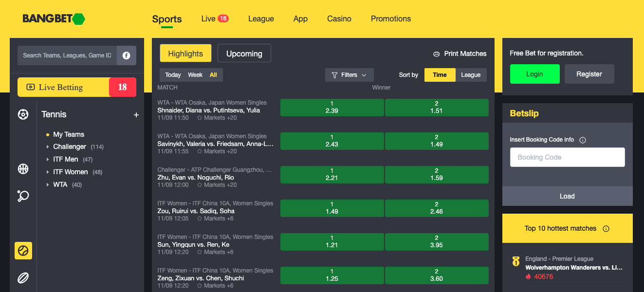Select My Teams in tennis list
This screenshot has width=644, height=292.
click(x=69, y=134)
